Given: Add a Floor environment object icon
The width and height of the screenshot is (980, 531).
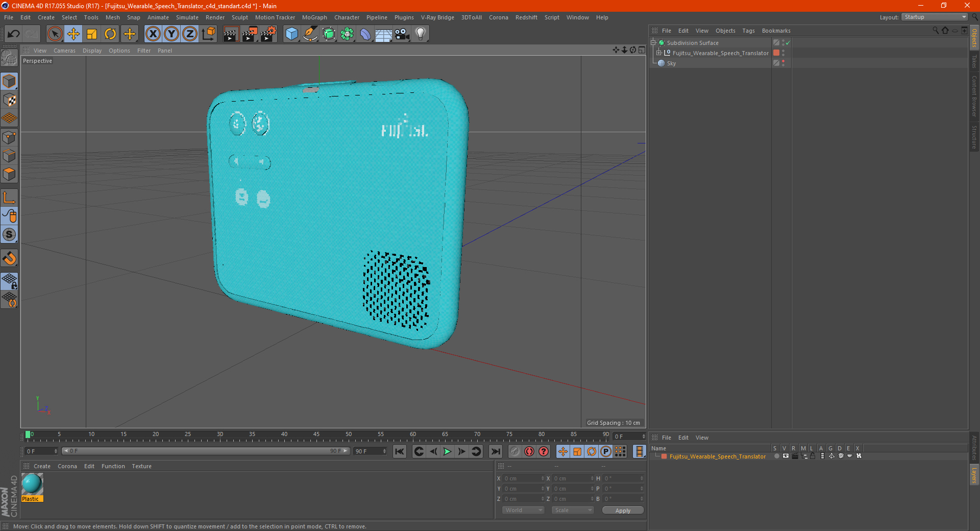Looking at the screenshot, I should 384,34.
